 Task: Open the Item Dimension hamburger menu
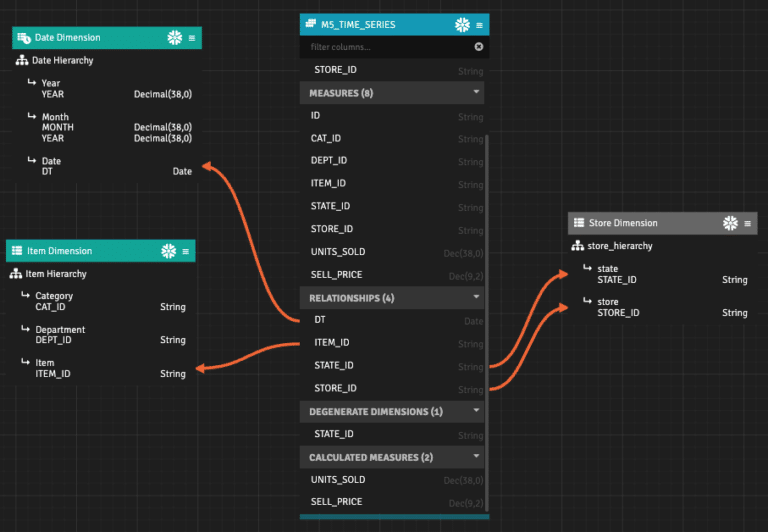point(186,251)
